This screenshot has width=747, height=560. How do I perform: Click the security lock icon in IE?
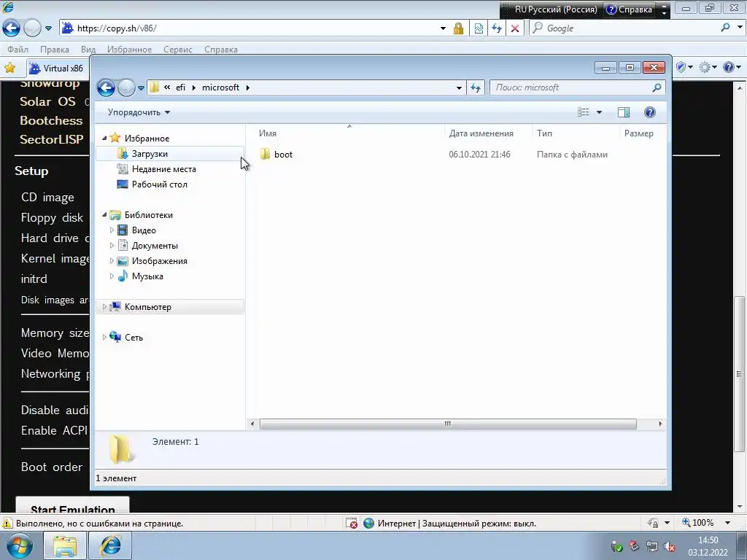(458, 28)
